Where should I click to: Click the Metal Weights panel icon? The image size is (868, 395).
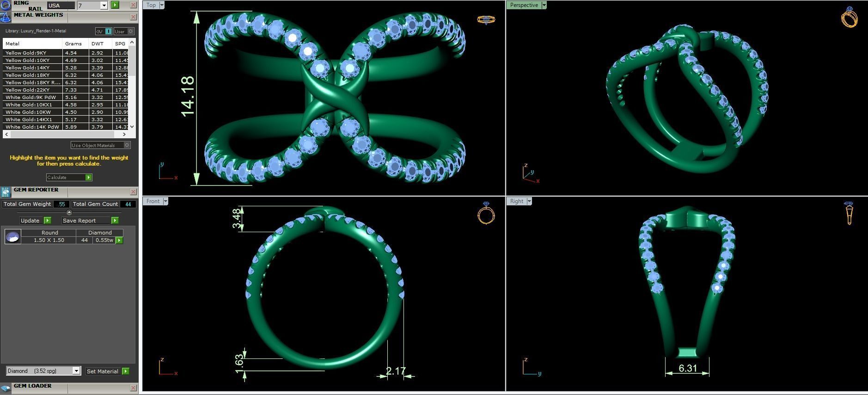click(x=5, y=17)
